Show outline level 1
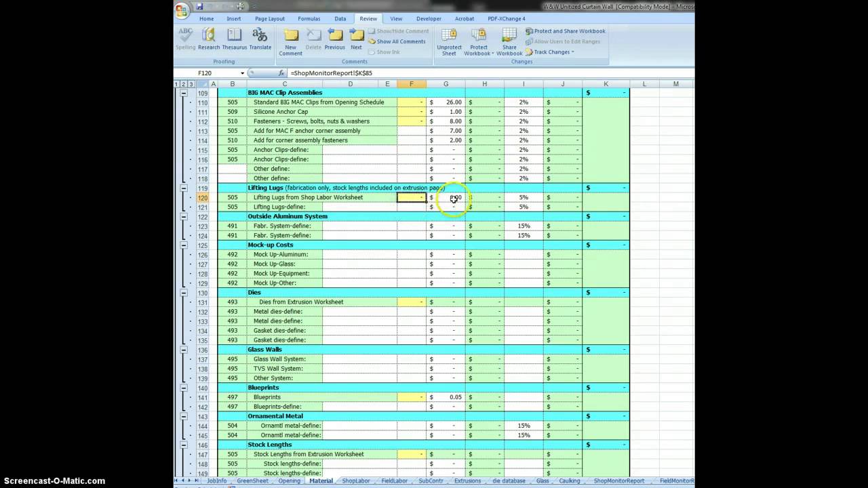This screenshot has width=868, height=488. pyautogui.click(x=177, y=84)
